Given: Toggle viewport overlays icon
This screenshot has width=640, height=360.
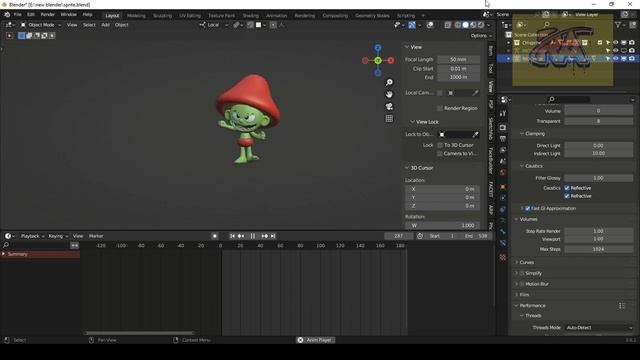Looking at the screenshot, I should (x=429, y=25).
